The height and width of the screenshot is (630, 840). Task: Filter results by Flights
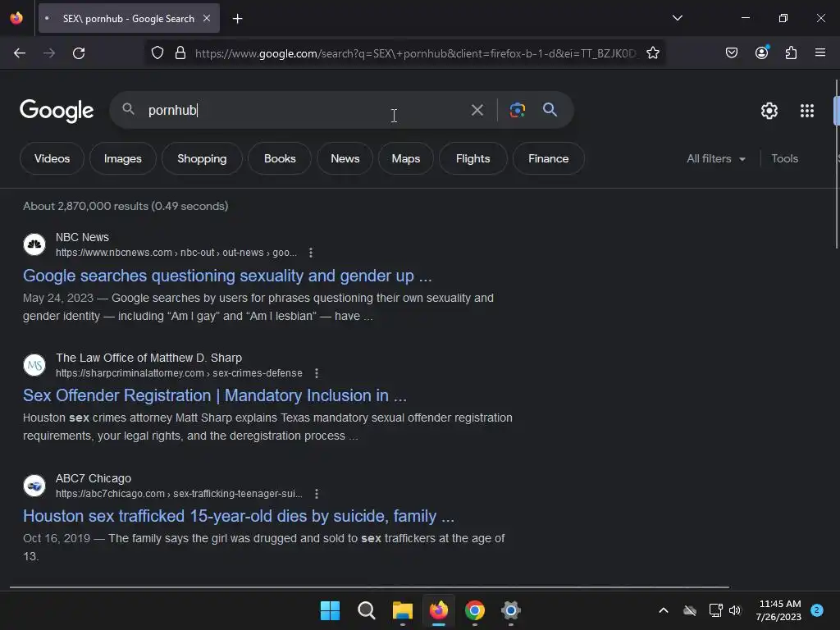(473, 158)
